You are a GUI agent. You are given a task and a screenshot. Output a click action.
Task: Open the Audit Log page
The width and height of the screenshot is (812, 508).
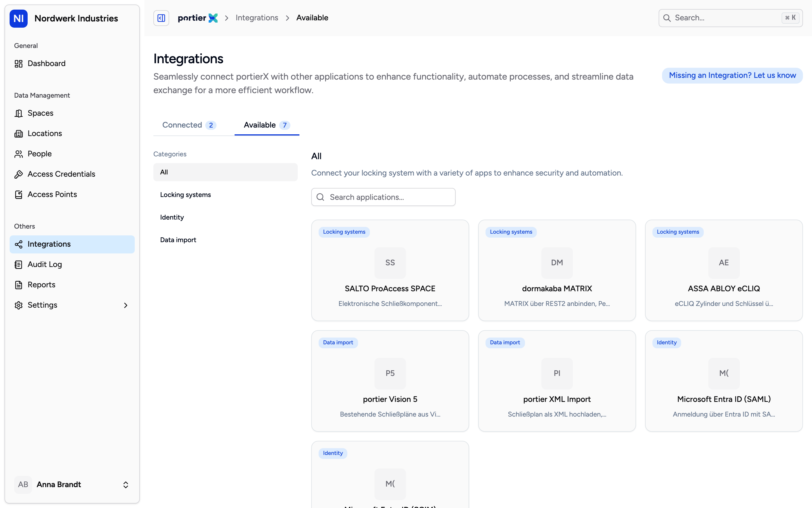pos(72,264)
